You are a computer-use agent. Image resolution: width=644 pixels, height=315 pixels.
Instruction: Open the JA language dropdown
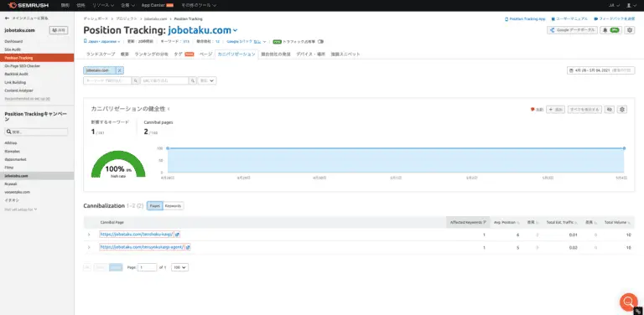click(614, 5)
